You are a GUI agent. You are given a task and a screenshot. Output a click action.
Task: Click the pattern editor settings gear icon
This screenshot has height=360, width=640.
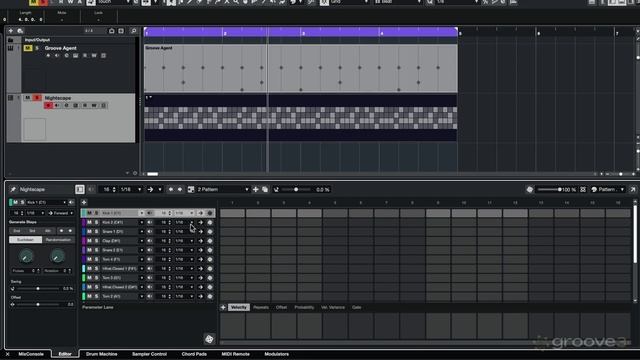pos(529,189)
